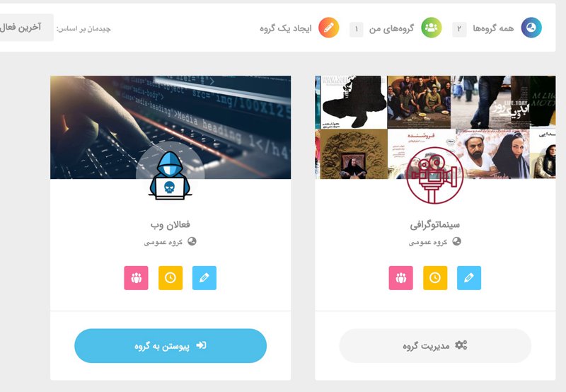Click the مدیریت گروه button
The width and height of the screenshot is (566, 392).
435,346
